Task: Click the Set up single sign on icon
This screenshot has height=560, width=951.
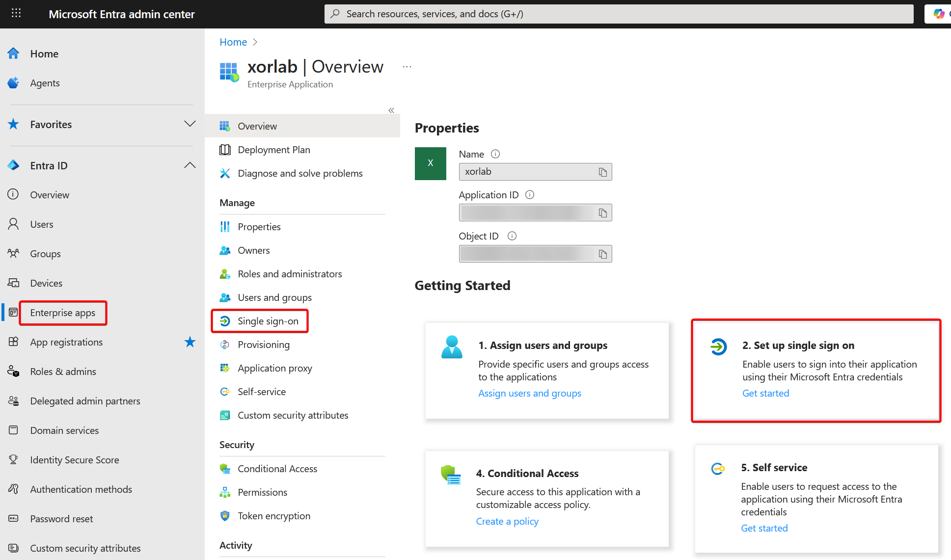Action: coord(718,347)
